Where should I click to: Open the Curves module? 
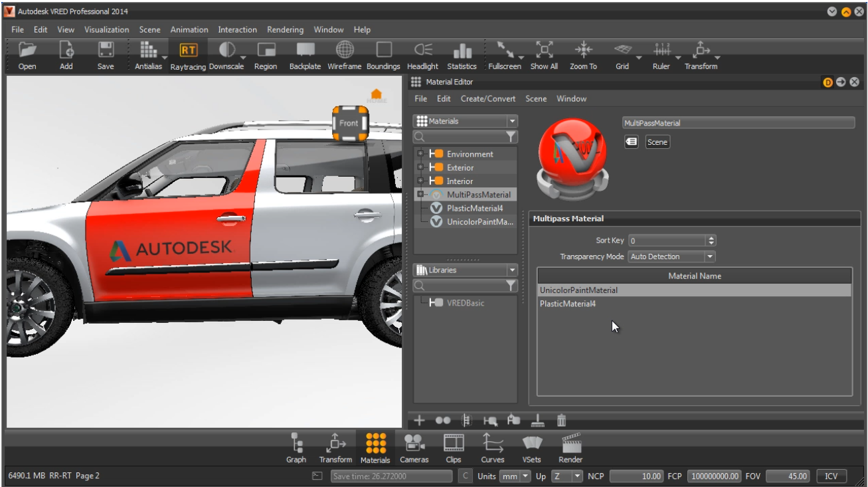pyautogui.click(x=493, y=448)
